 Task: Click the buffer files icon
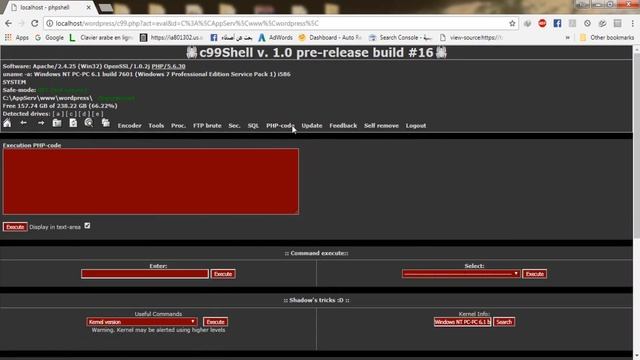click(x=106, y=123)
